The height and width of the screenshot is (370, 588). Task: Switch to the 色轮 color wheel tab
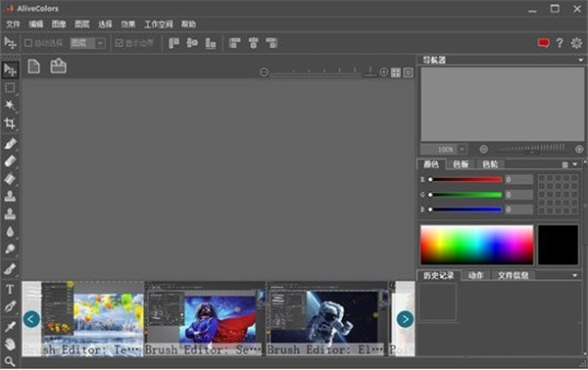pyautogui.click(x=490, y=164)
